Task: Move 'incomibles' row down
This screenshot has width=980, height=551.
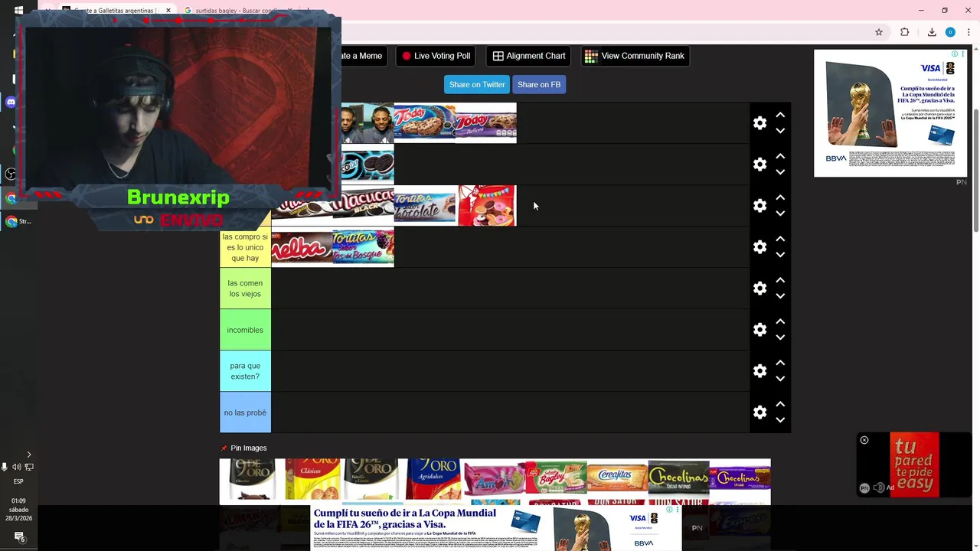Action: 780,337
